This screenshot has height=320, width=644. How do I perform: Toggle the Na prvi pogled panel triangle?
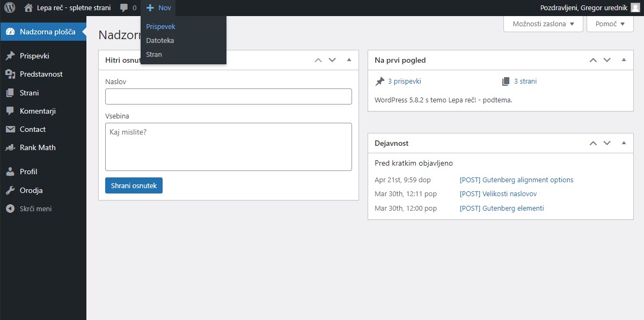click(x=623, y=60)
